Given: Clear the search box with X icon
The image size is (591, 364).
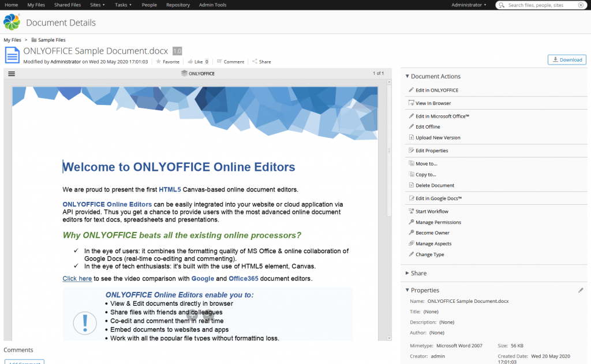Looking at the screenshot, I should 581,5.
